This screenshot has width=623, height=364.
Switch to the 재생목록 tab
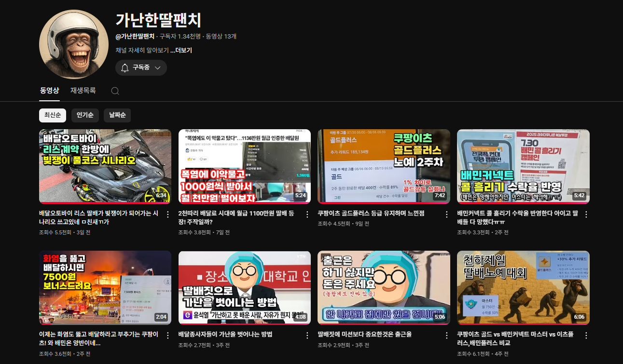click(83, 90)
